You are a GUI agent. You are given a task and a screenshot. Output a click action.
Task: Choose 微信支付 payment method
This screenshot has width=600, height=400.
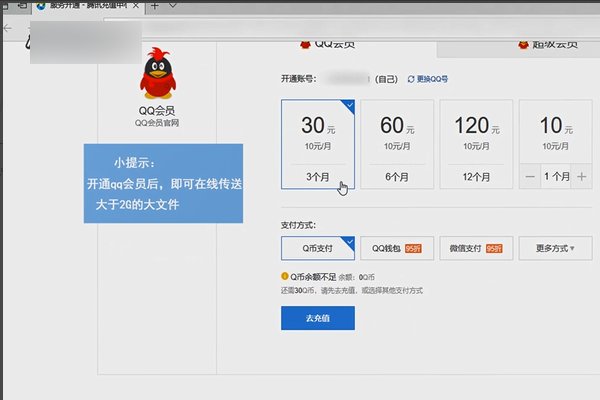pos(476,248)
